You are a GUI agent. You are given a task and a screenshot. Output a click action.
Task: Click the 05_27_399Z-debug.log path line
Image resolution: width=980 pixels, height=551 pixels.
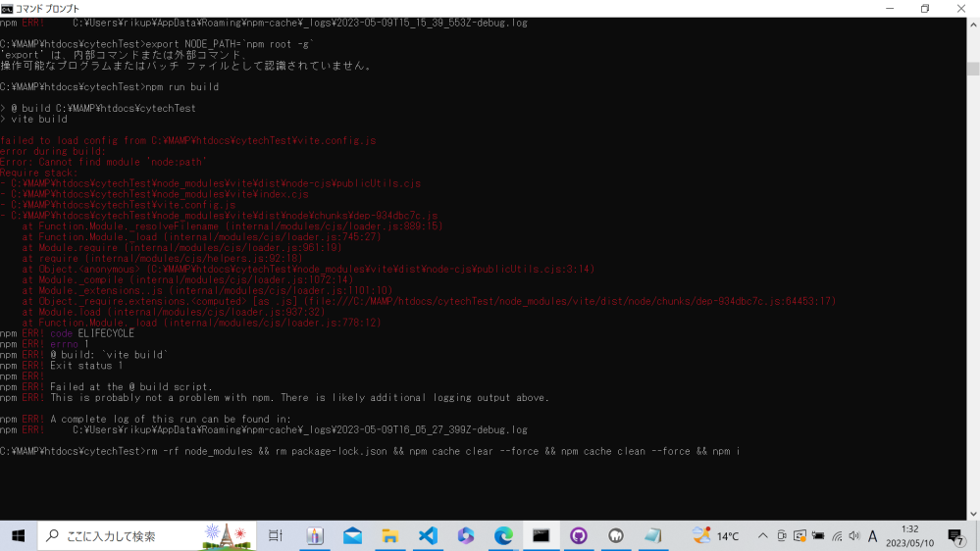click(x=264, y=429)
